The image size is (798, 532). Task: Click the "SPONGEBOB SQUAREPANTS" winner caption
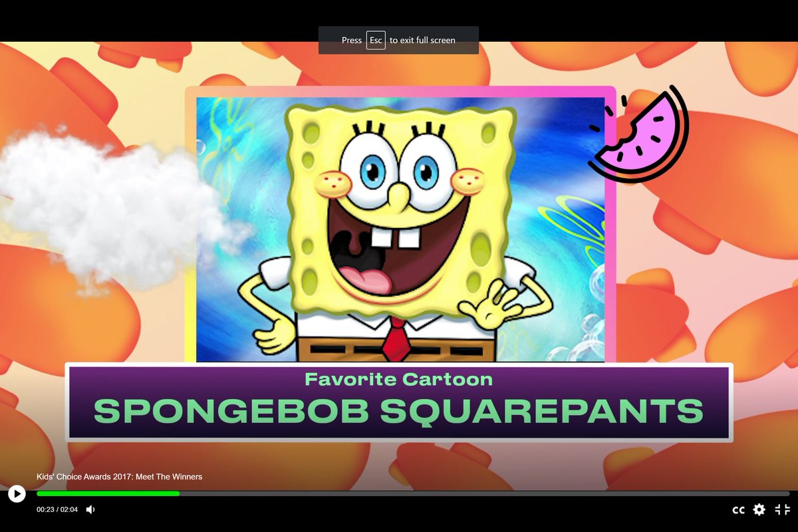[x=398, y=411]
